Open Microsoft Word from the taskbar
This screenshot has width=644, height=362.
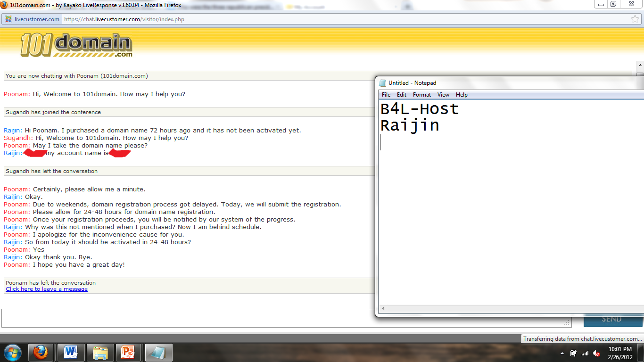pos(71,353)
